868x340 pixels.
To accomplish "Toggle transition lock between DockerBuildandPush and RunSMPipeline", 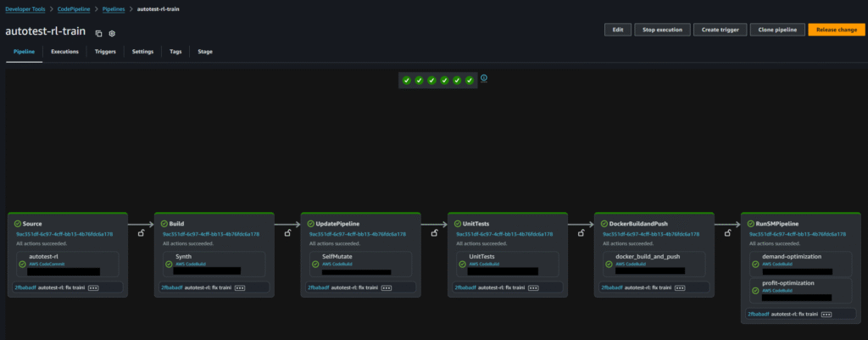I will [727, 232].
